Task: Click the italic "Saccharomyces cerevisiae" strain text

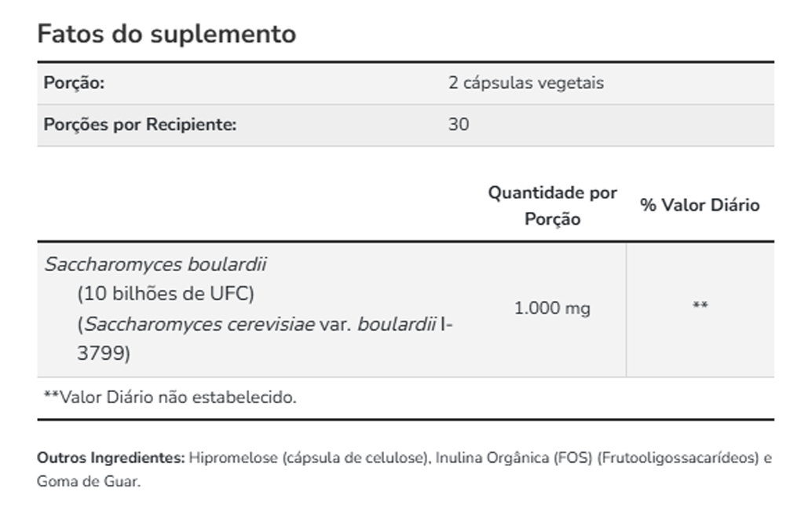Action: pyautogui.click(x=199, y=325)
